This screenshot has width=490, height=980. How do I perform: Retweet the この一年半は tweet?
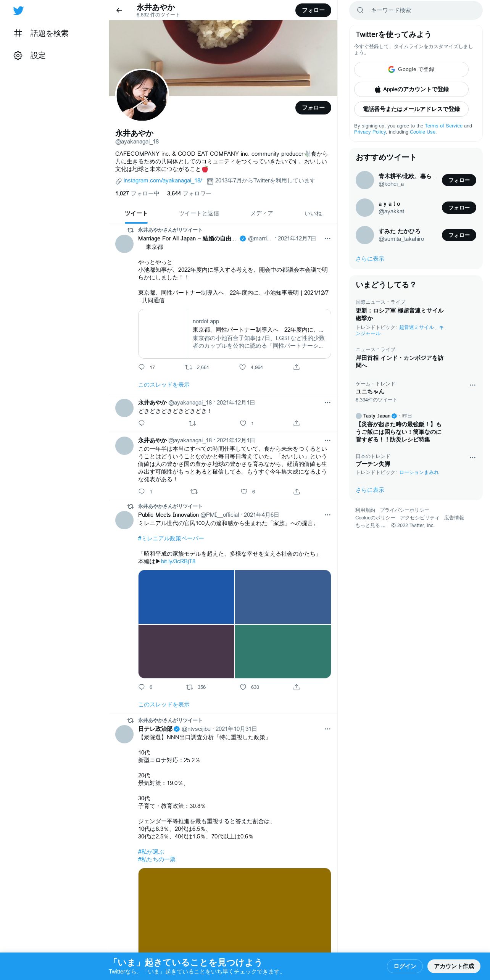click(x=194, y=492)
